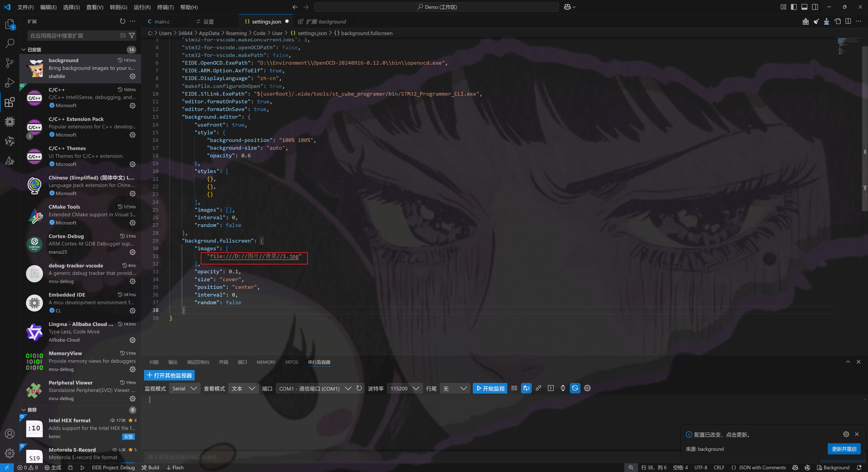Toggle terminal mode icon in serial monitor
This screenshot has height=472, width=868.
click(x=551, y=388)
